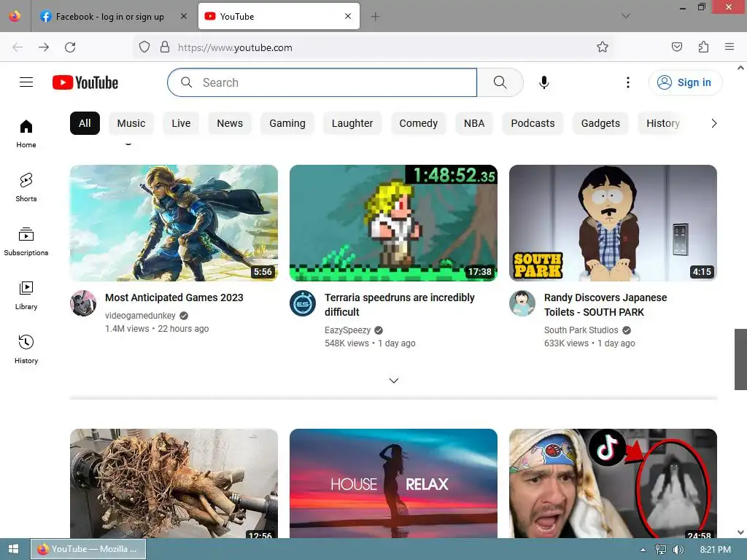This screenshot has height=560, width=747.
Task: Click the Sign in button
Action: (x=685, y=82)
